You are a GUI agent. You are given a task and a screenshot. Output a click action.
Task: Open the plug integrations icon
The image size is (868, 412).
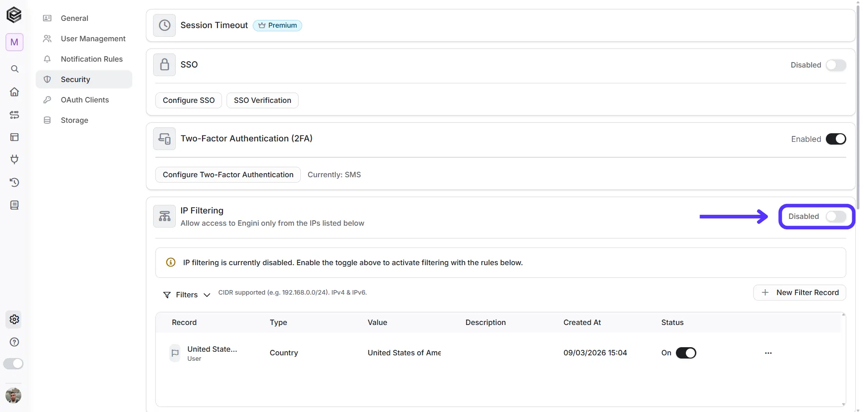(x=14, y=160)
